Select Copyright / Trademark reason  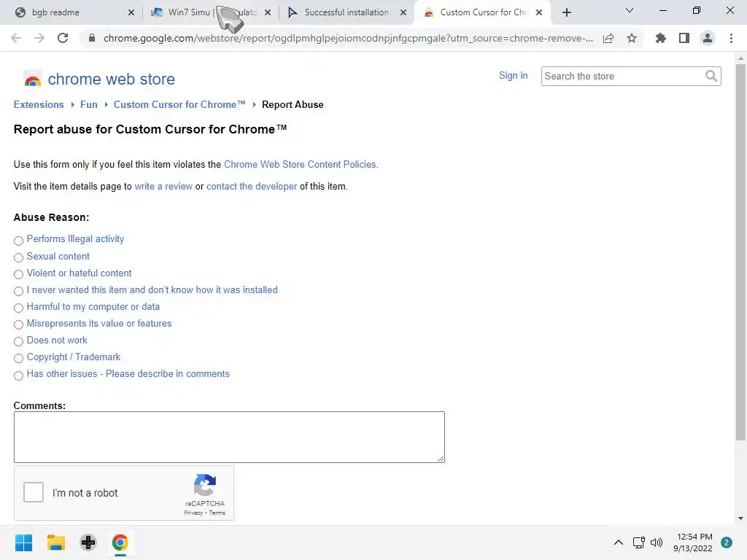click(18, 358)
